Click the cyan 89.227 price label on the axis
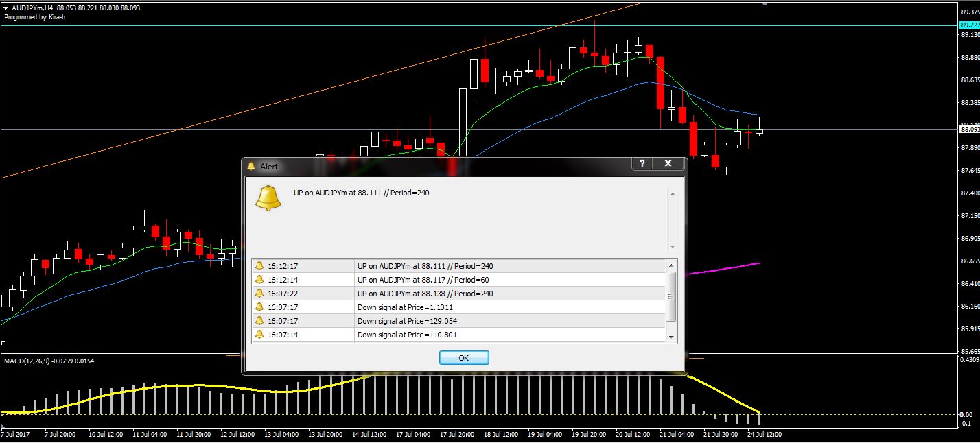980x443 pixels. click(968, 25)
